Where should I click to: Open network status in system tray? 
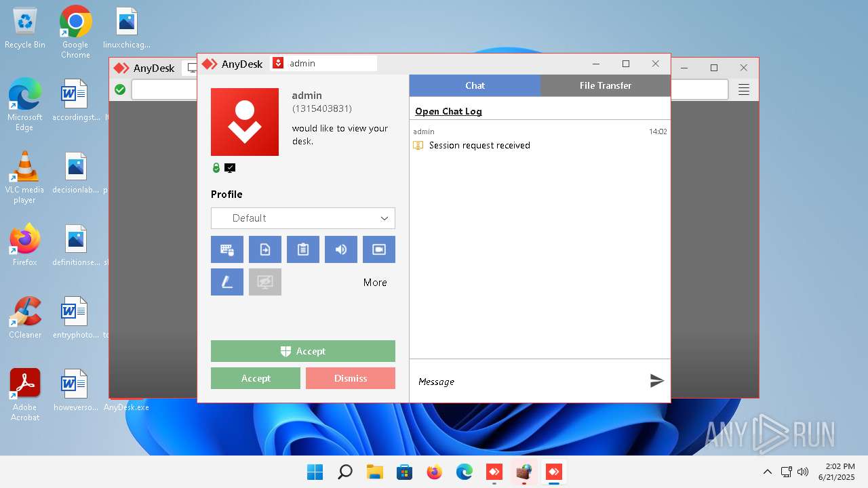787,472
